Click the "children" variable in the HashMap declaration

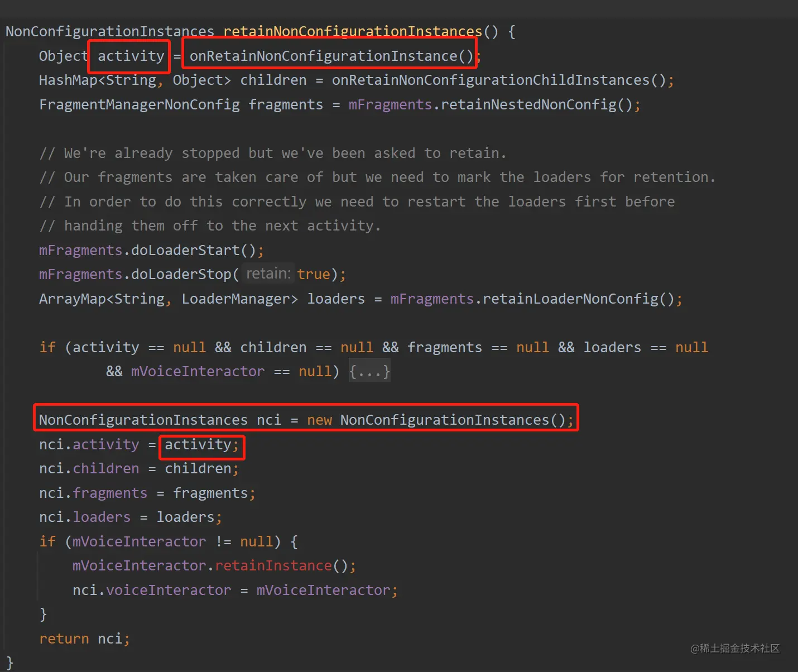coord(273,80)
